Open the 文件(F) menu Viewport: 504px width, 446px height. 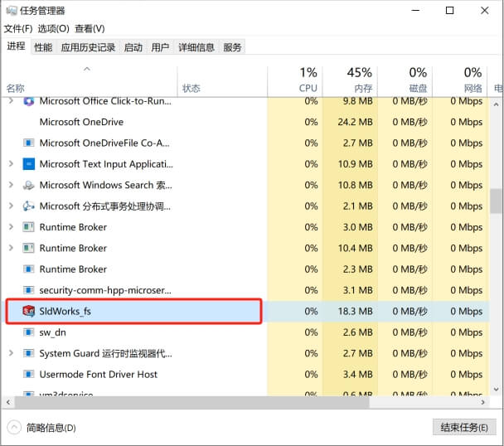(x=18, y=29)
